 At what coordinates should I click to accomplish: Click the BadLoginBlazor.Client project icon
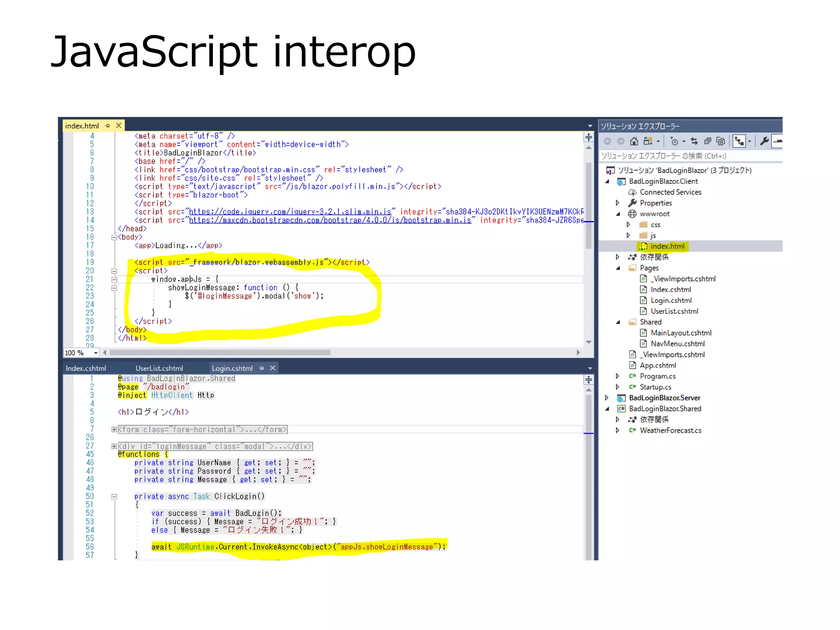pos(621,181)
